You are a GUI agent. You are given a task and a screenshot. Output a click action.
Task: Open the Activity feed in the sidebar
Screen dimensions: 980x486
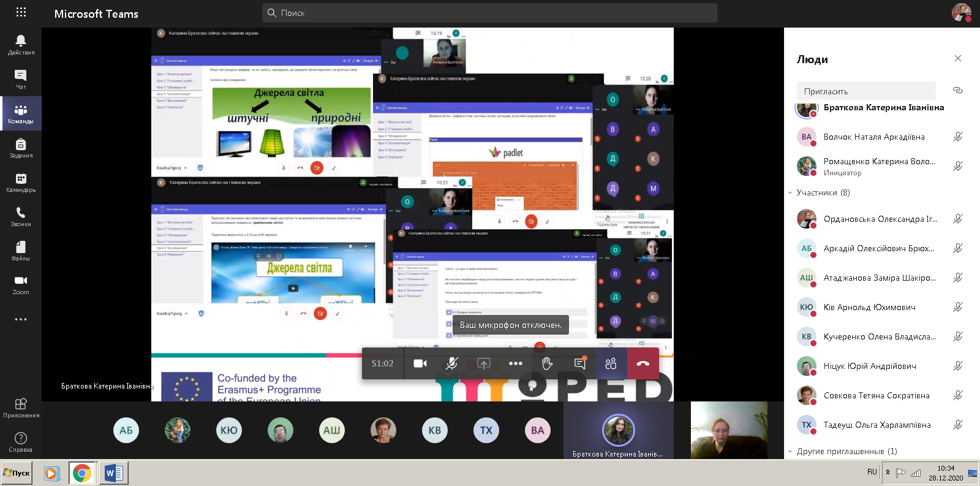point(21,45)
